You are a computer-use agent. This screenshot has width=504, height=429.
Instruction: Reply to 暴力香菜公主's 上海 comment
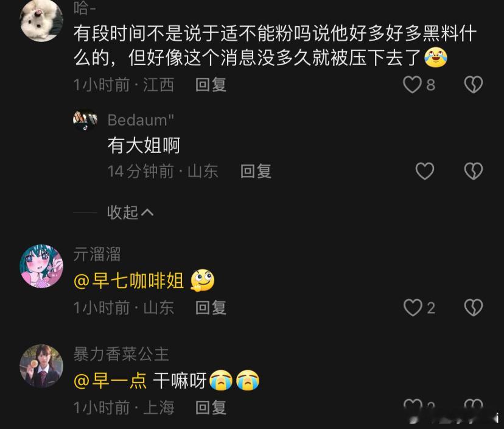(211, 408)
